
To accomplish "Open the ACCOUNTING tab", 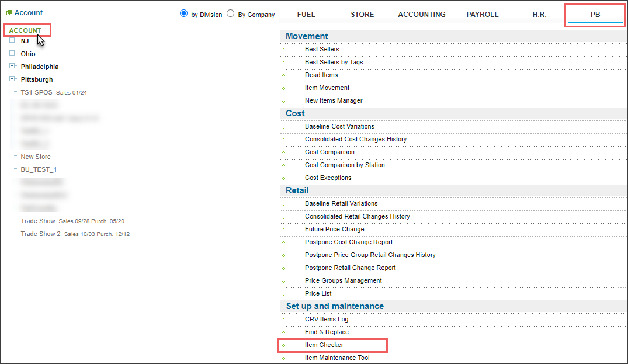I will click(x=422, y=15).
